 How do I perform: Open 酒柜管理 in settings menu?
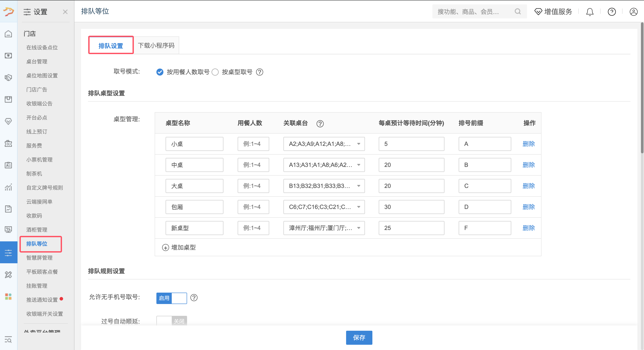coord(37,230)
